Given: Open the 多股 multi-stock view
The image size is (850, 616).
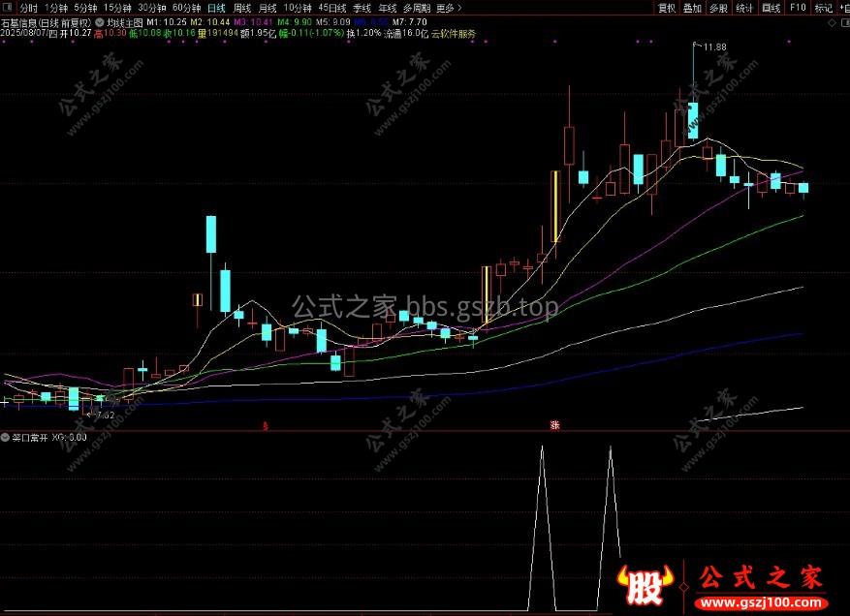Looking at the screenshot, I should coord(717,7).
